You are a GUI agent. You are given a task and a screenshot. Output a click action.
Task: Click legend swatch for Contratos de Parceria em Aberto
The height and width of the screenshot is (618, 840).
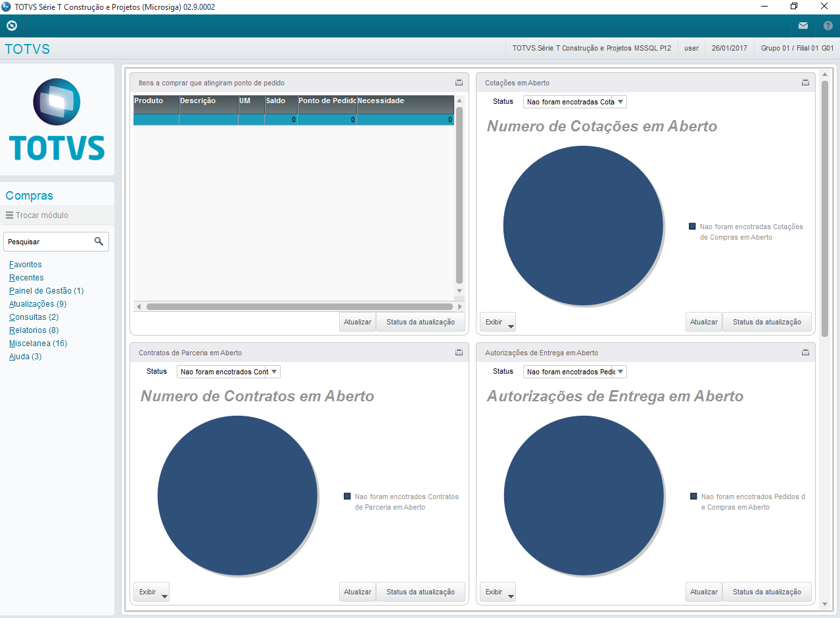tap(347, 496)
